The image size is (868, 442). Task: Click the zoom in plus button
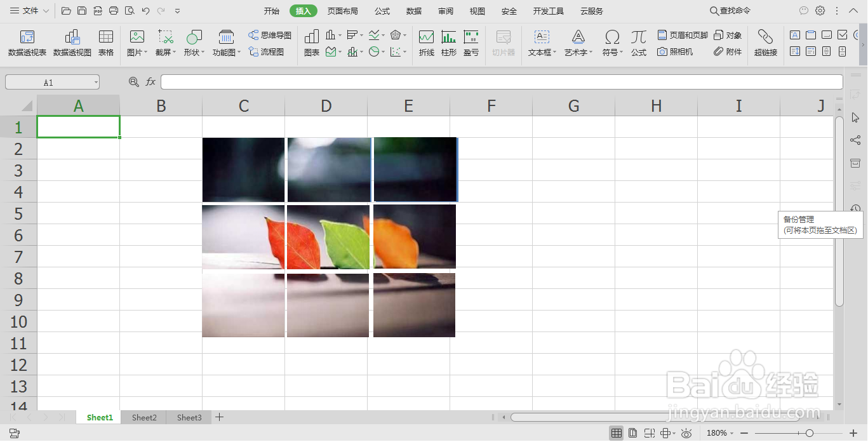coord(853,433)
